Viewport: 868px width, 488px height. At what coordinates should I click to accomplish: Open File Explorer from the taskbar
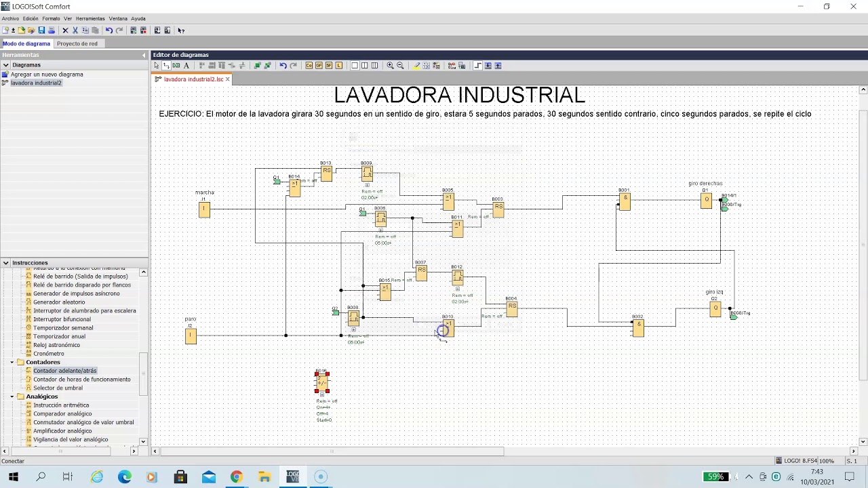pos(264,477)
